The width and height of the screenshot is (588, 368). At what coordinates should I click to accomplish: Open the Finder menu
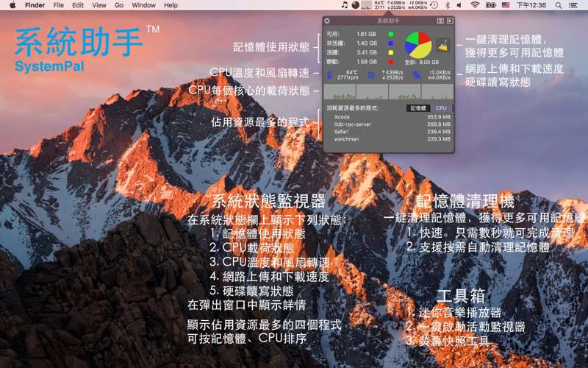[x=35, y=5]
